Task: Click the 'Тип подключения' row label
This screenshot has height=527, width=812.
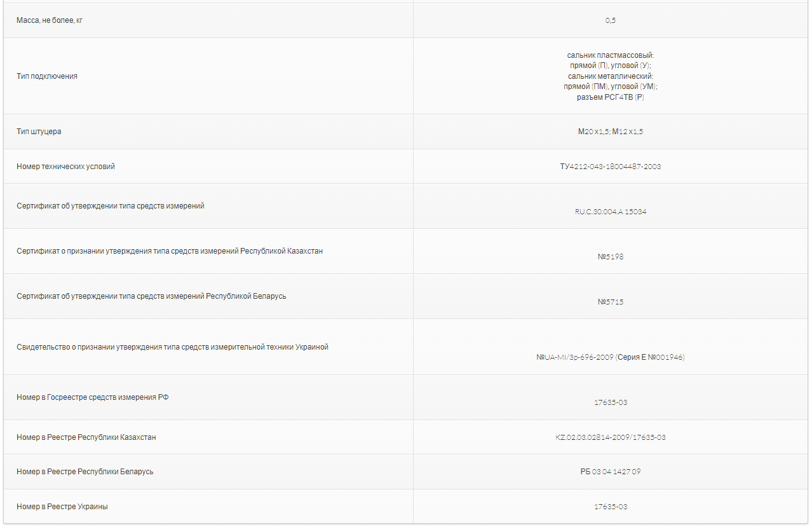Action: 47,76
